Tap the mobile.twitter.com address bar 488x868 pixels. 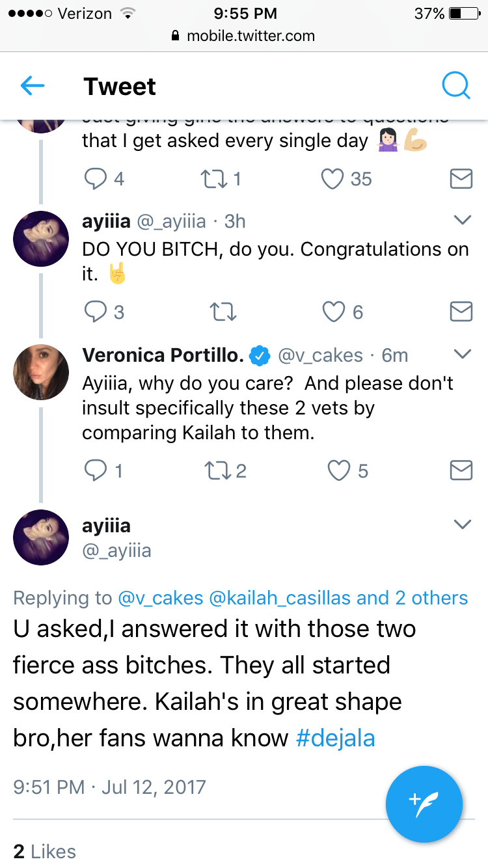pyautogui.click(x=244, y=36)
